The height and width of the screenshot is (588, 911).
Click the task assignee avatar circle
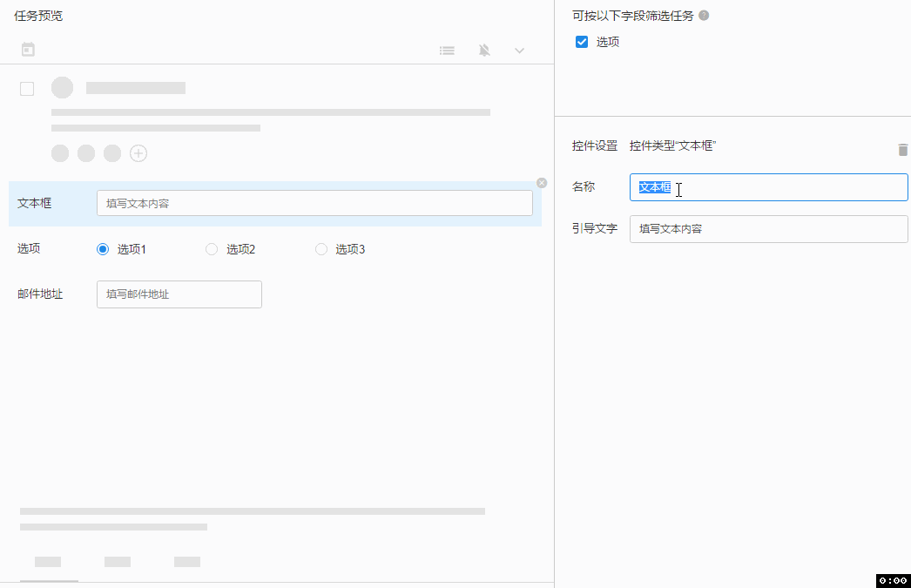click(62, 88)
